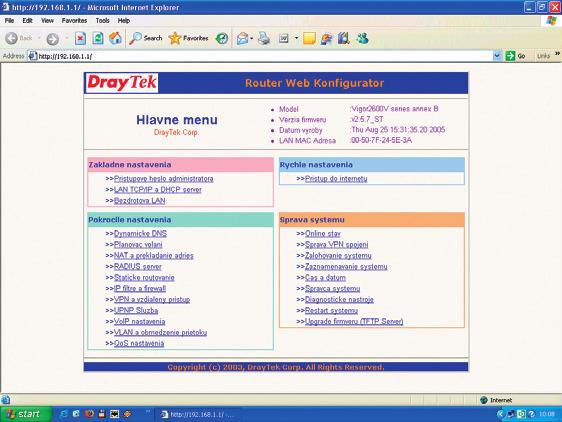This screenshot has width=562, height=422.
Task: Click the Print toolbar icon
Action: (x=264, y=38)
